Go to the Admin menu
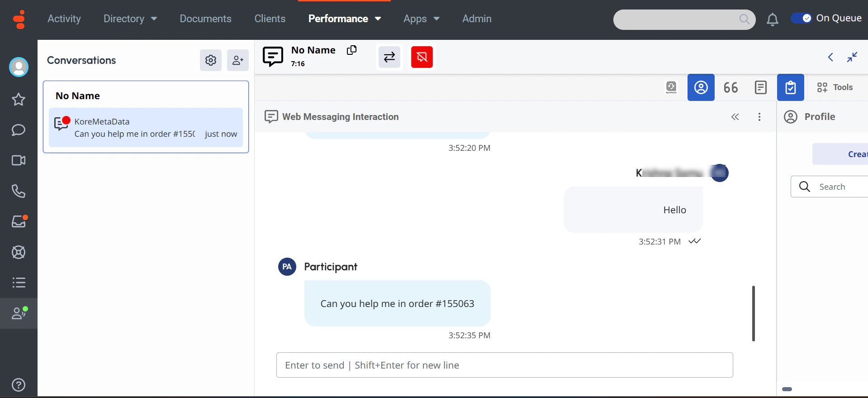This screenshot has height=398, width=868. [x=477, y=19]
